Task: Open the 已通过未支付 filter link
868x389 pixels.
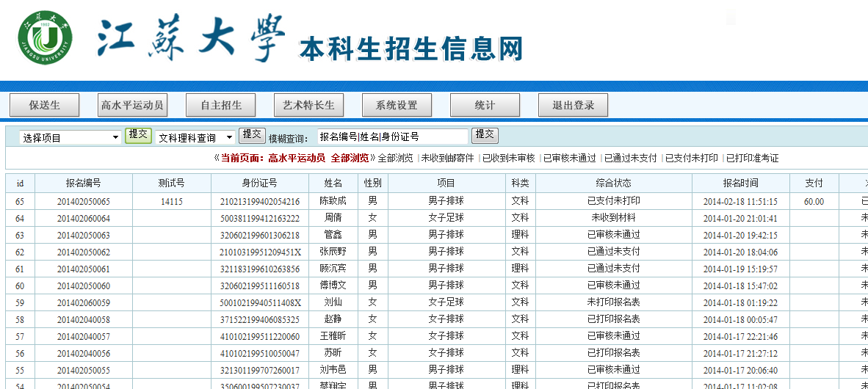Action: tap(631, 159)
